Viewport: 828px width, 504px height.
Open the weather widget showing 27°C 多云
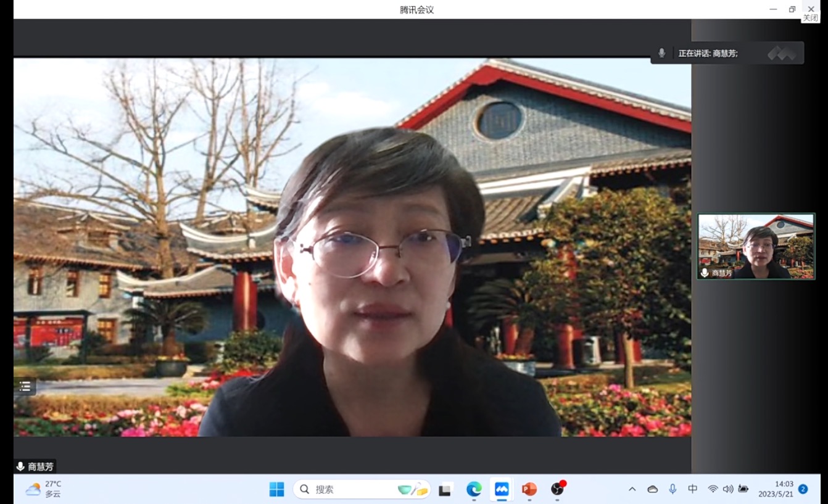click(x=43, y=489)
